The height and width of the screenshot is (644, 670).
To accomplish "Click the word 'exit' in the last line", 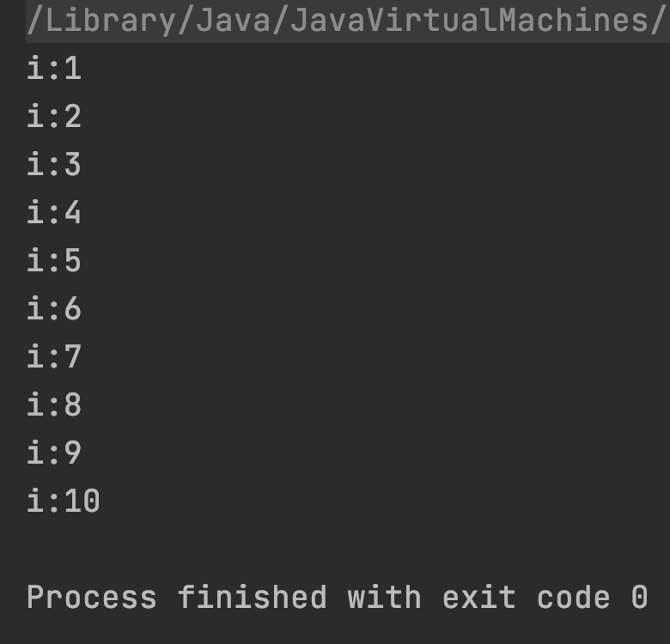I will pyautogui.click(x=479, y=597).
